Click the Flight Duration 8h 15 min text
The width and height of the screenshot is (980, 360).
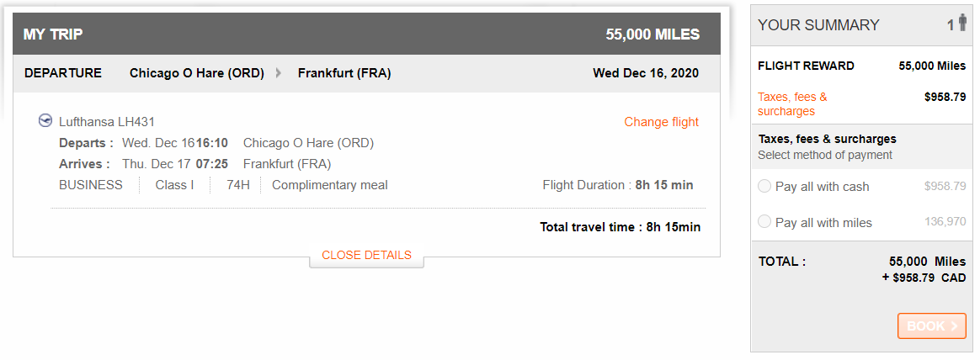pyautogui.click(x=617, y=185)
